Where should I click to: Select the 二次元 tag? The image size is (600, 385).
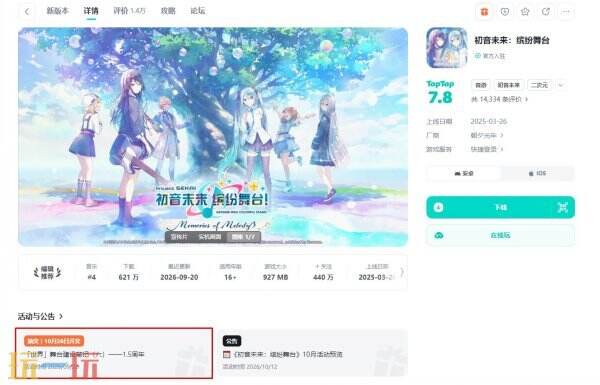click(x=540, y=85)
